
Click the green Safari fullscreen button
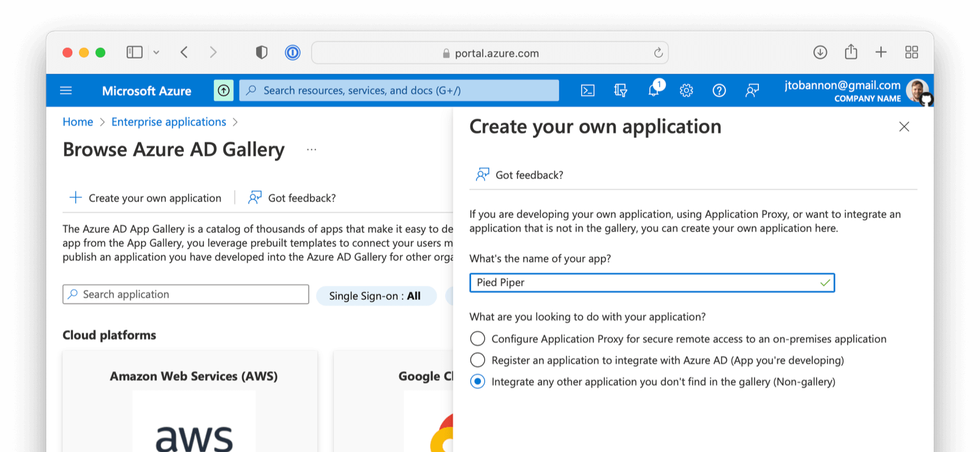(x=100, y=53)
